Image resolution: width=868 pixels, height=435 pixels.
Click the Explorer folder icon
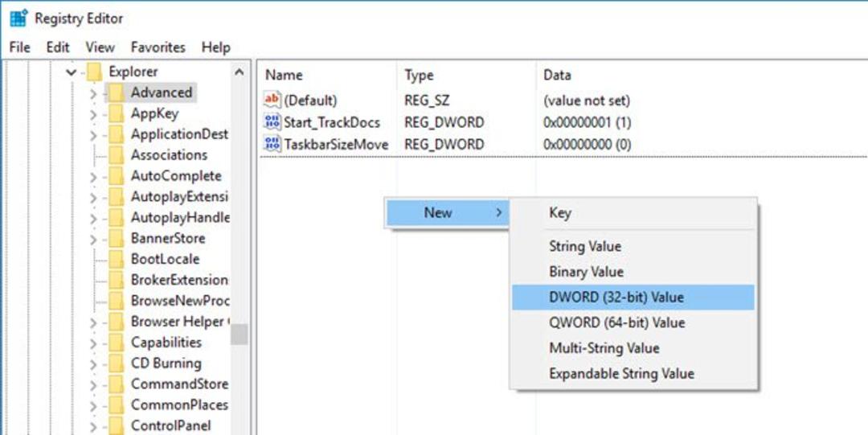tap(95, 72)
